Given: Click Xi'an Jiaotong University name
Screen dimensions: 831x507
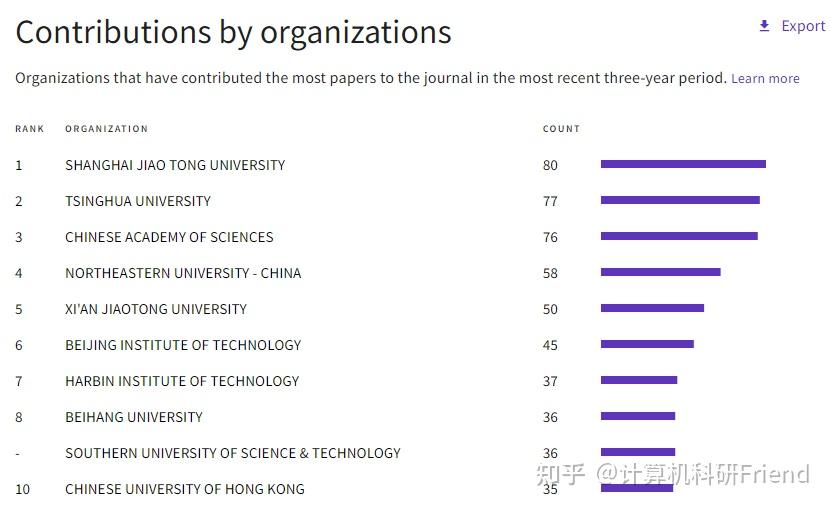Looking at the screenshot, I should [156, 309].
